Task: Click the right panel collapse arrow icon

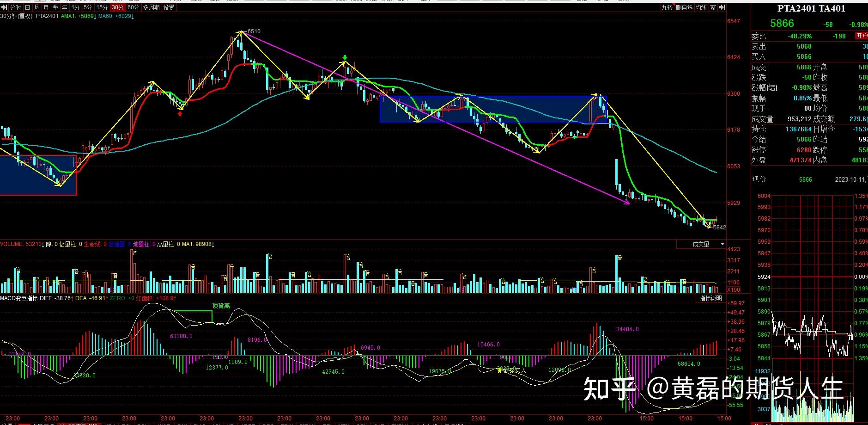Action: tap(722, 7)
